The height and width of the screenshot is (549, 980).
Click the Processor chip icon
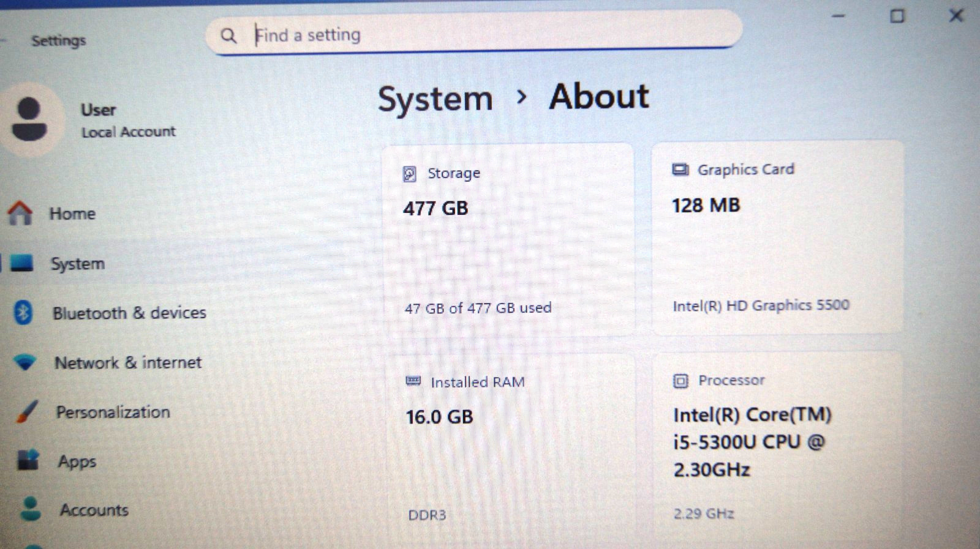pyautogui.click(x=680, y=381)
